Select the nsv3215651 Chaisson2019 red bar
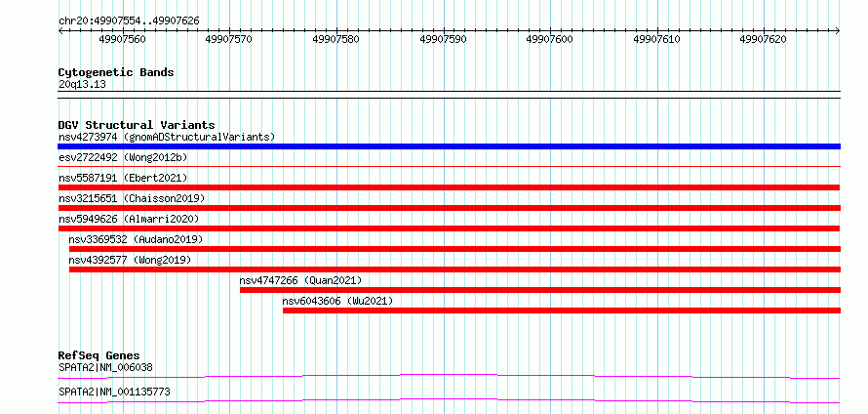 tap(449, 208)
